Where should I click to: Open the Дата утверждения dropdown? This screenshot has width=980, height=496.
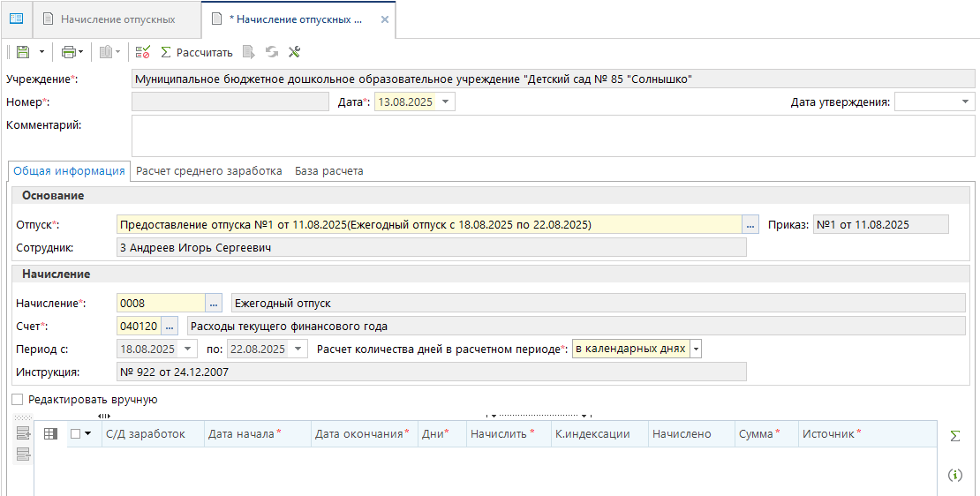[x=965, y=102]
